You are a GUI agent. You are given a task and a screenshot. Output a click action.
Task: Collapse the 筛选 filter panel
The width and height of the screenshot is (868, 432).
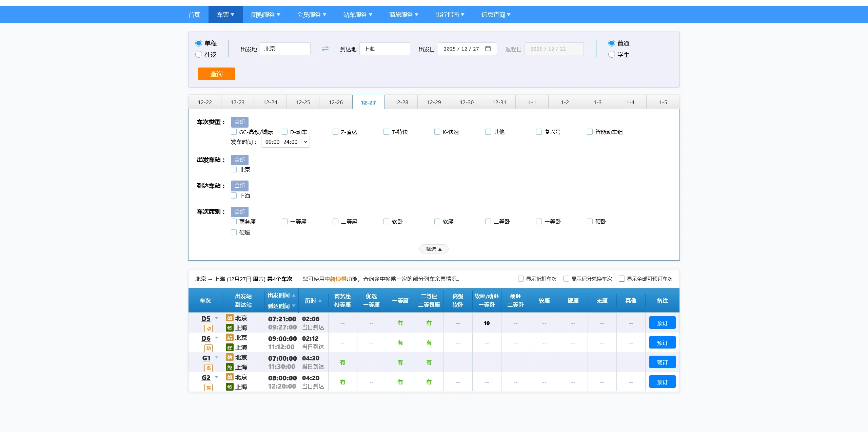pos(434,249)
